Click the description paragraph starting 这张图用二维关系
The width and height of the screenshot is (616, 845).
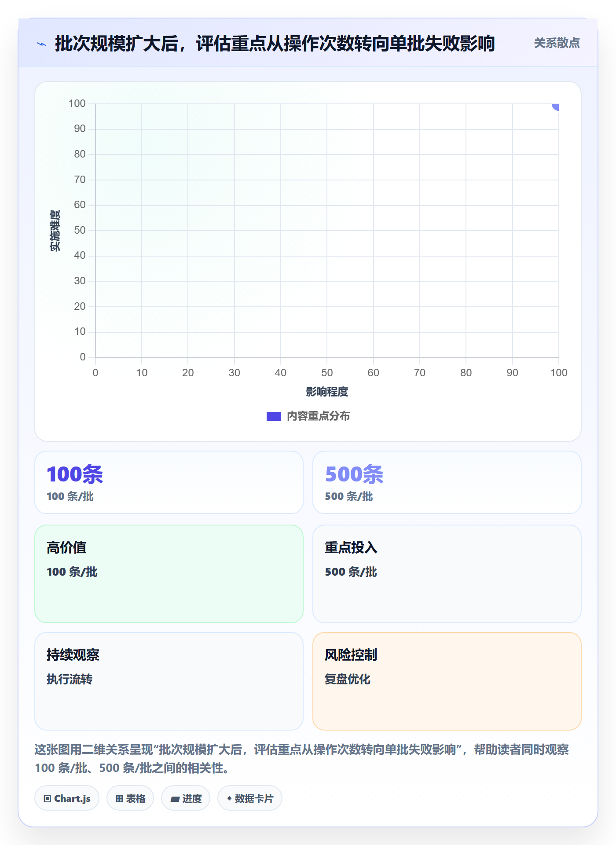(x=302, y=759)
